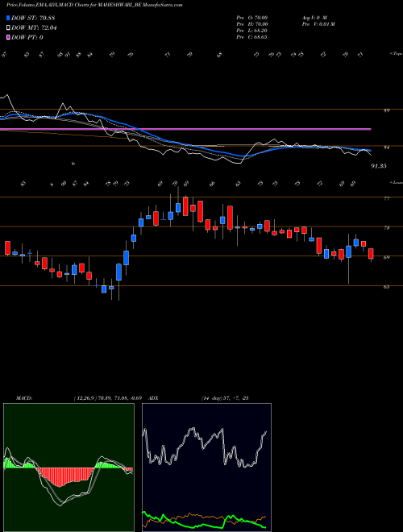Click the magenta DOW PT legend swatch

coord(8,37)
